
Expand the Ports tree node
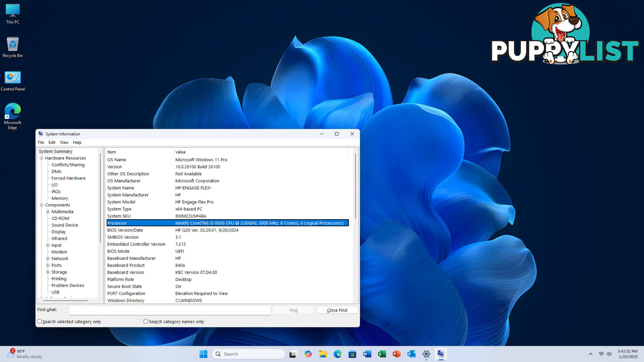point(48,265)
